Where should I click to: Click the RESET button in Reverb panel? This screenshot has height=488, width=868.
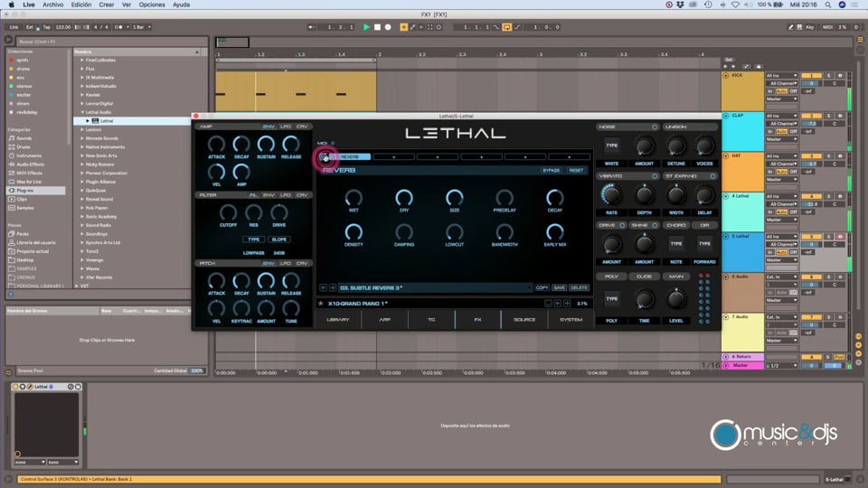pyautogui.click(x=576, y=171)
